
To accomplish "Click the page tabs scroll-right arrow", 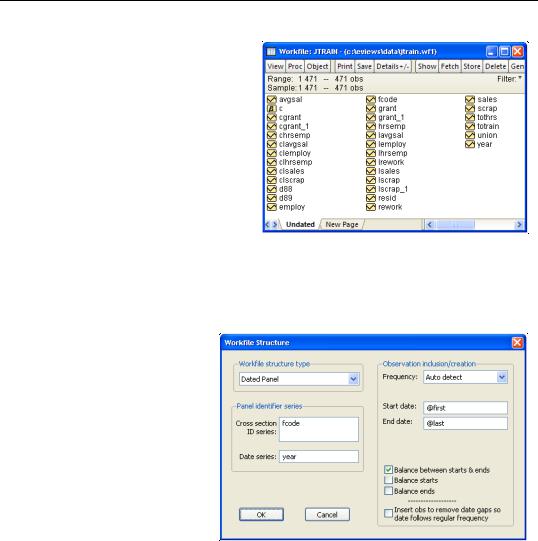I will 275,224.
